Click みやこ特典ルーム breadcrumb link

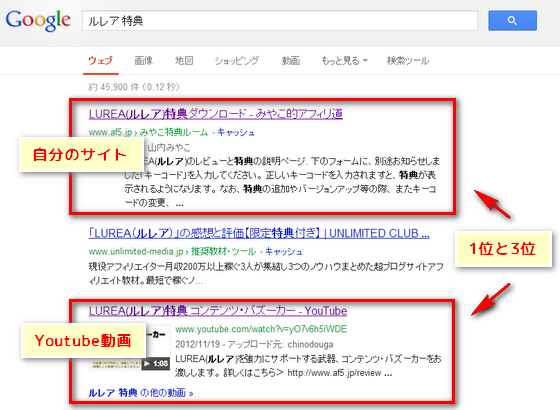pos(174,132)
